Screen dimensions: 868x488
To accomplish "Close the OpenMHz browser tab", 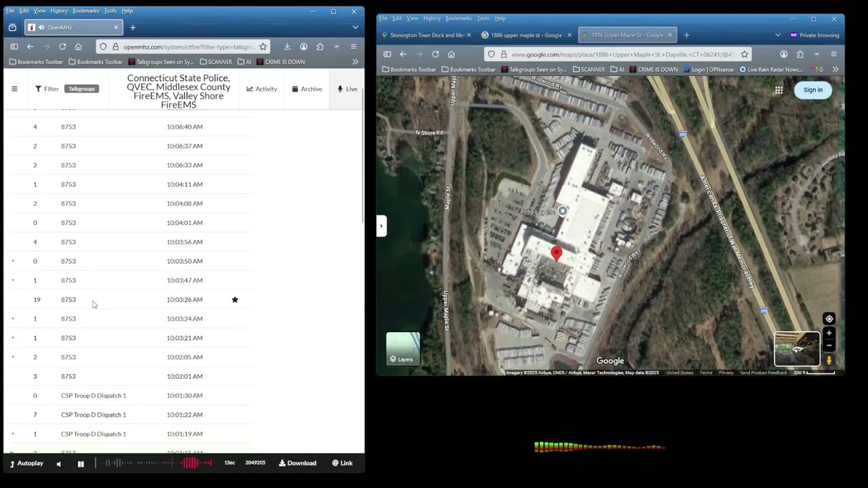I will (x=116, y=28).
